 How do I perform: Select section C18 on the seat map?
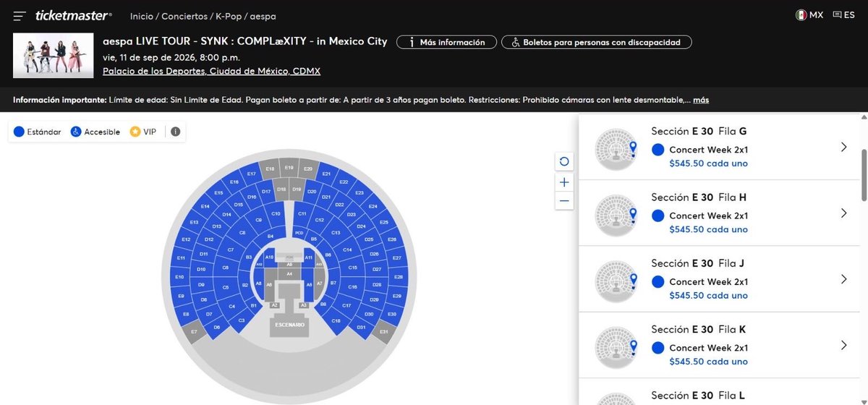coord(336,320)
